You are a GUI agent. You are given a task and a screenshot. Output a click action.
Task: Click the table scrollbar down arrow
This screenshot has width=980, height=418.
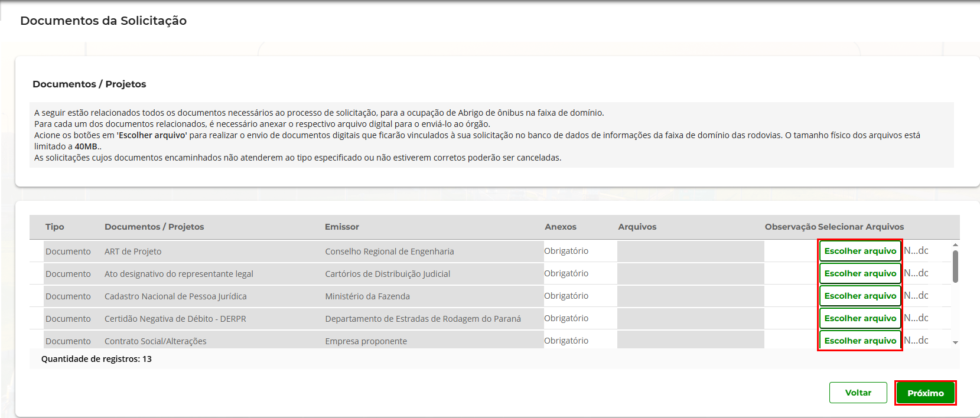coord(955,342)
